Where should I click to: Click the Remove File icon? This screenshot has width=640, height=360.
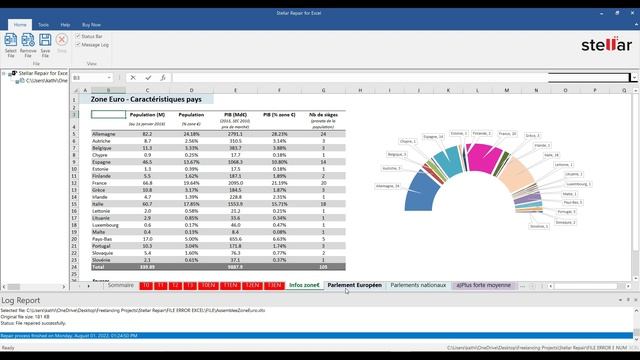pos(28,40)
